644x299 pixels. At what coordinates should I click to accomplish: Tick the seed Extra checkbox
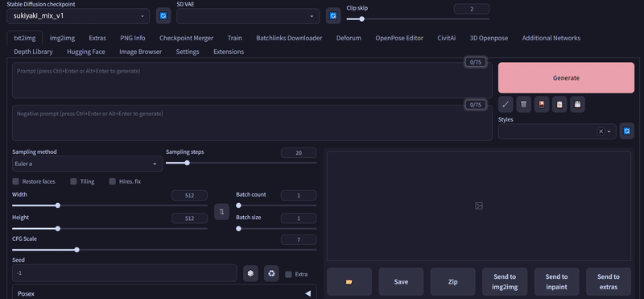[x=288, y=274]
